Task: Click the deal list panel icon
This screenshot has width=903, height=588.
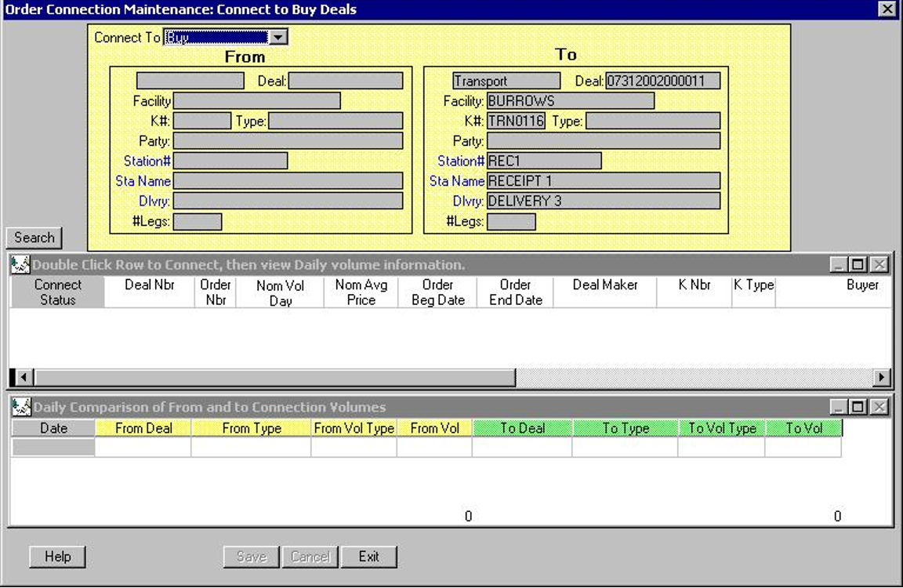Action: (20, 265)
